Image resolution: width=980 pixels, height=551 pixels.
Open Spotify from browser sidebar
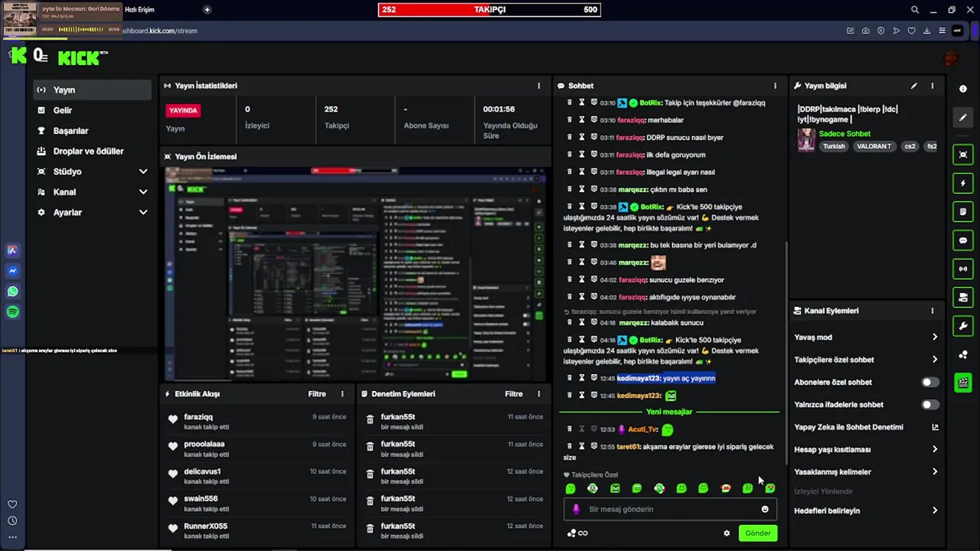pos(13,312)
